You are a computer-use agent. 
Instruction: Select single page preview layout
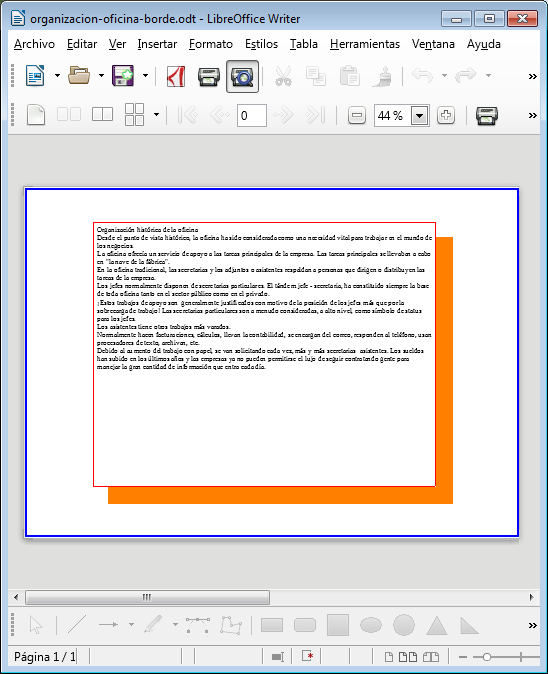click(x=36, y=115)
